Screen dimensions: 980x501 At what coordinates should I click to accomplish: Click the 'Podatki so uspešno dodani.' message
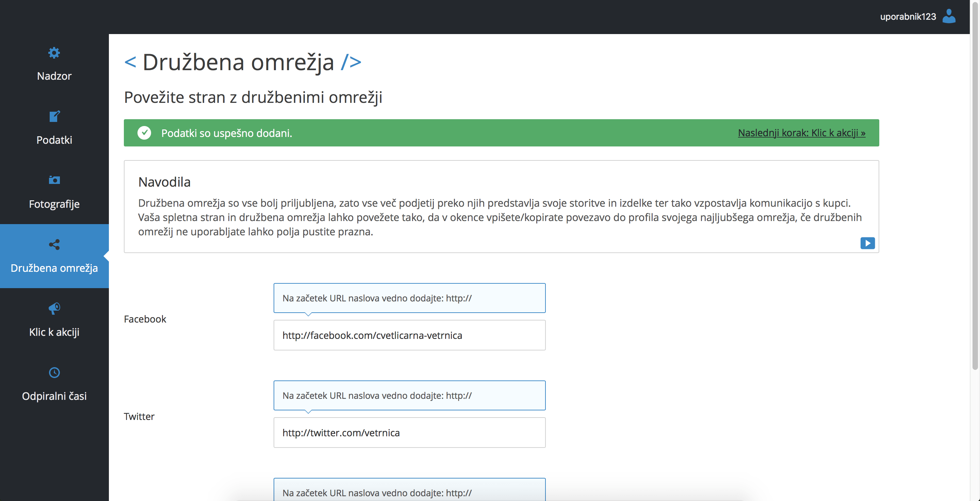pyautogui.click(x=226, y=133)
